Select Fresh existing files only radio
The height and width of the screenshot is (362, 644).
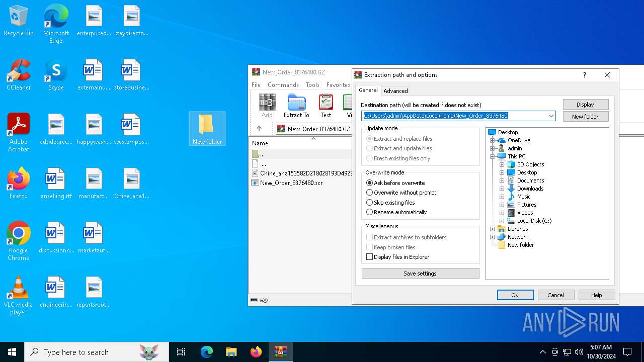[398, 158]
